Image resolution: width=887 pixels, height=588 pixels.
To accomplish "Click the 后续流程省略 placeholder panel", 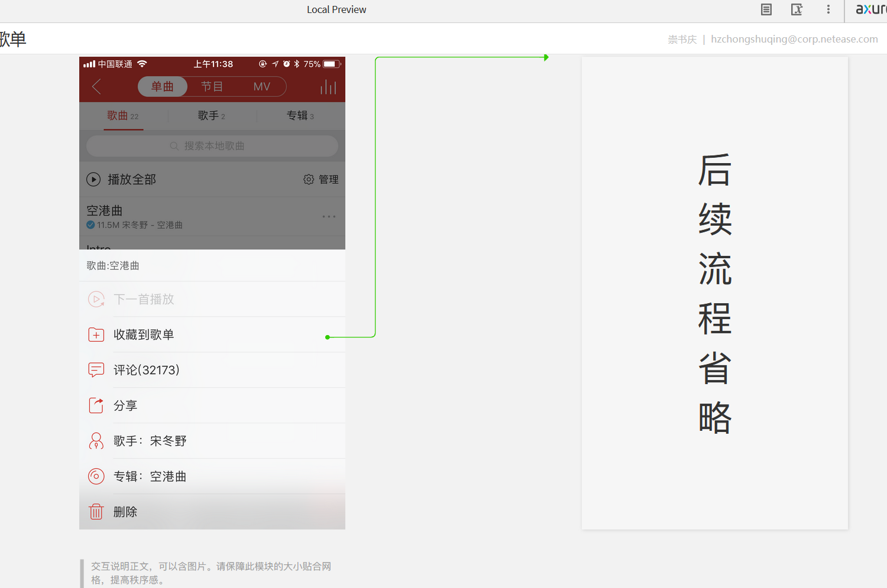I will 715,293.
